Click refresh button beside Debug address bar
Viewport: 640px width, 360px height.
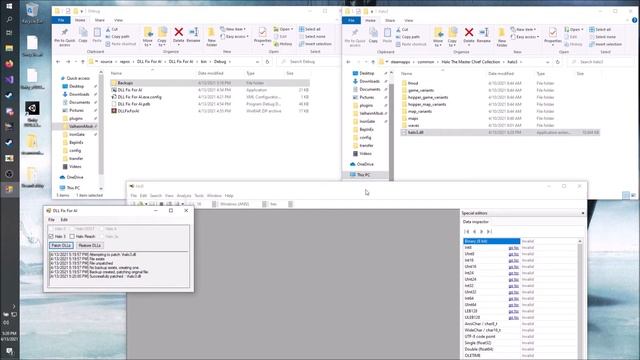pyautogui.click(x=267, y=62)
